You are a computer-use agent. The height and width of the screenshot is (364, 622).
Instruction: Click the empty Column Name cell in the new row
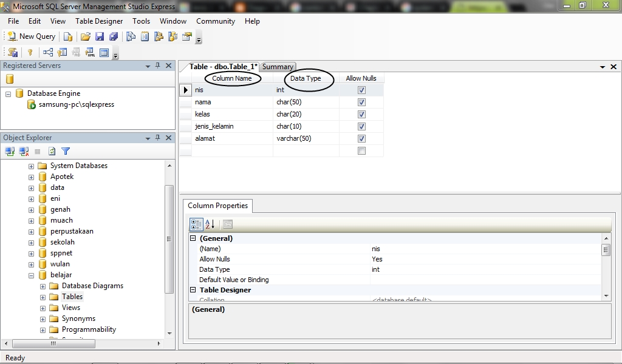pyautogui.click(x=233, y=150)
